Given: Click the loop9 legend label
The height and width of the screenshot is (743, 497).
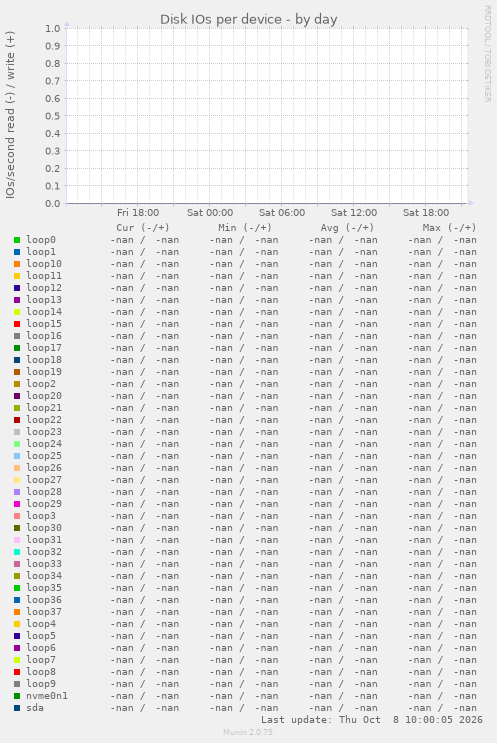Looking at the screenshot, I should point(41,684).
